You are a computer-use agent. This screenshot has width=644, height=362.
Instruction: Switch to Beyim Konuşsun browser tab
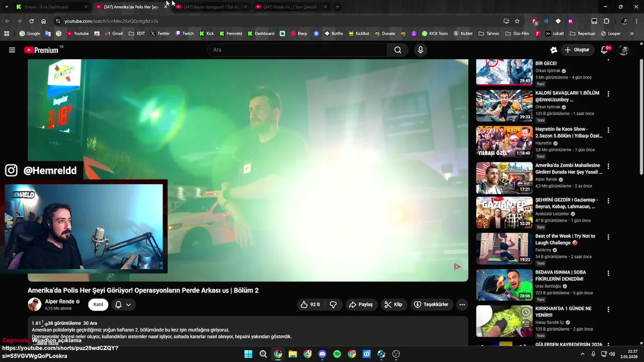click(211, 7)
